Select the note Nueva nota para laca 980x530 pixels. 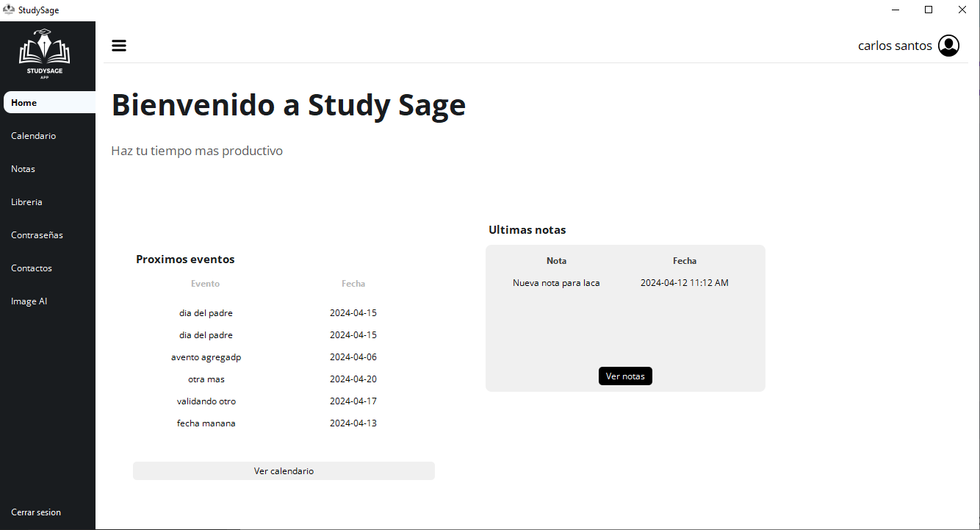(556, 282)
